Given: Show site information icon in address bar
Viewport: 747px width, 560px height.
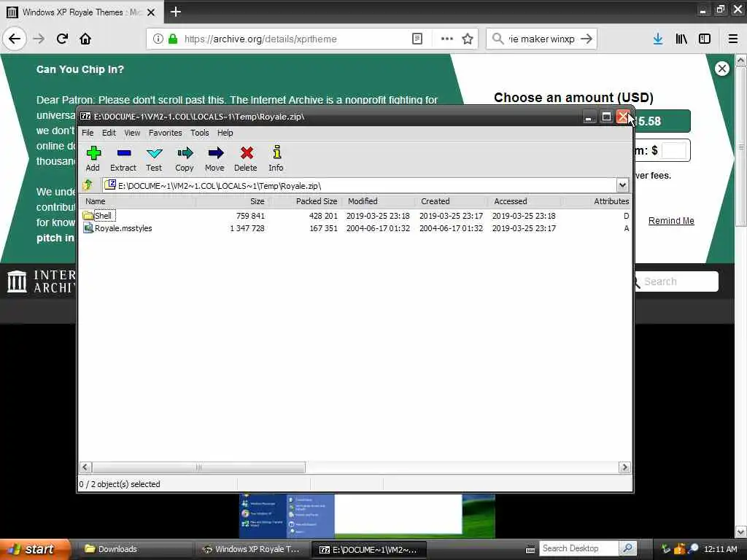Looking at the screenshot, I should (158, 39).
